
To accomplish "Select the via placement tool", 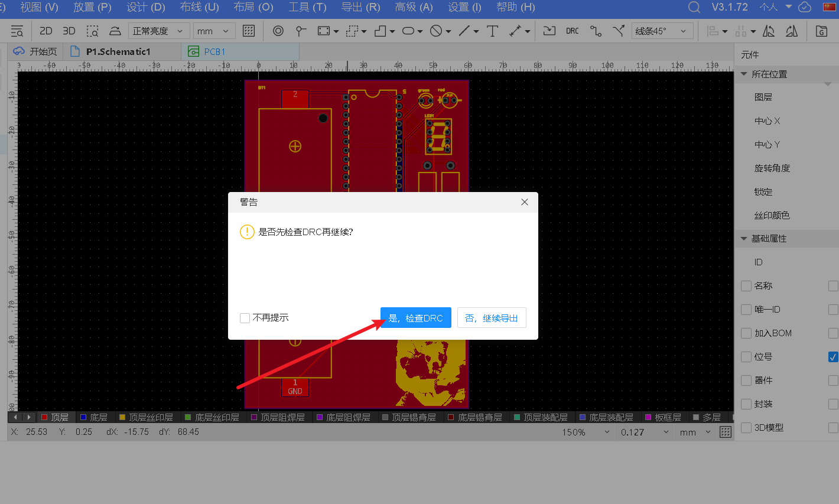I will pyautogui.click(x=278, y=31).
